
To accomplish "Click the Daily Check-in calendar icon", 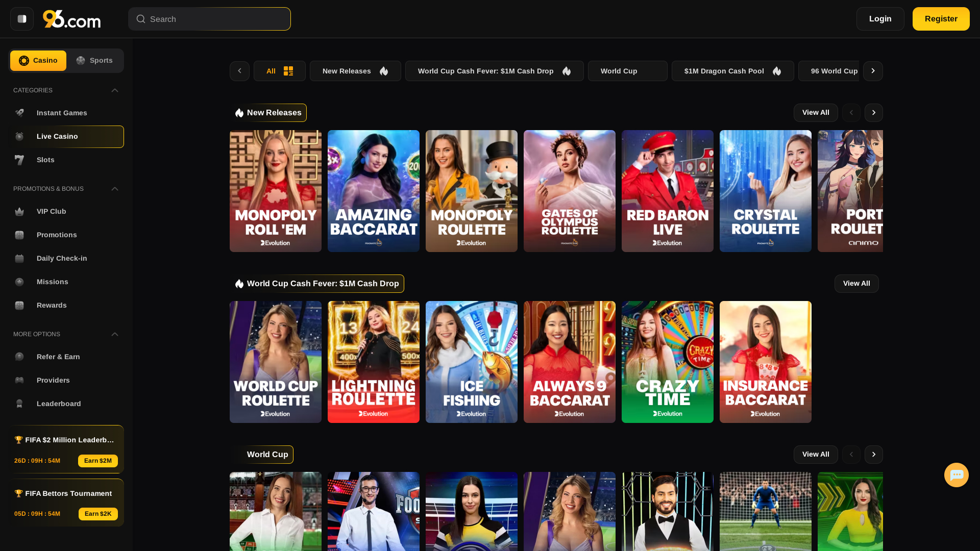I will (x=19, y=258).
